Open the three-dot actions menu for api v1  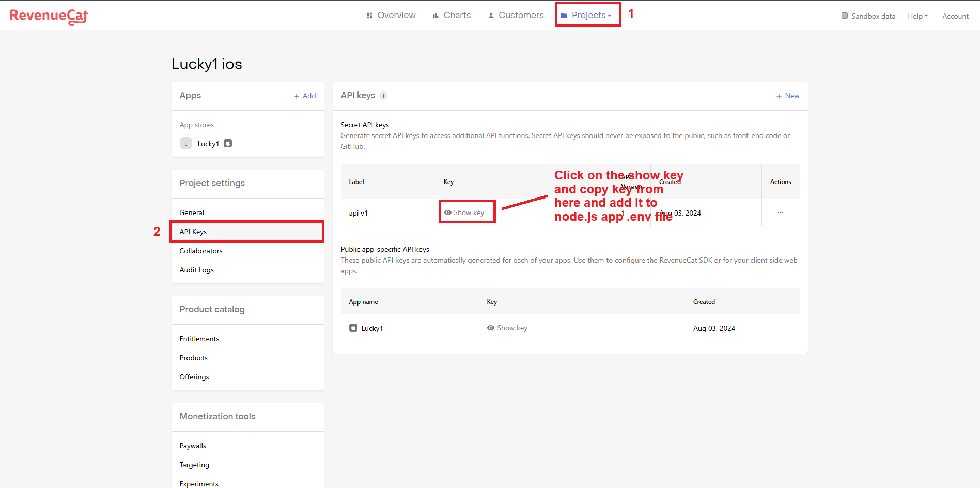pos(780,212)
